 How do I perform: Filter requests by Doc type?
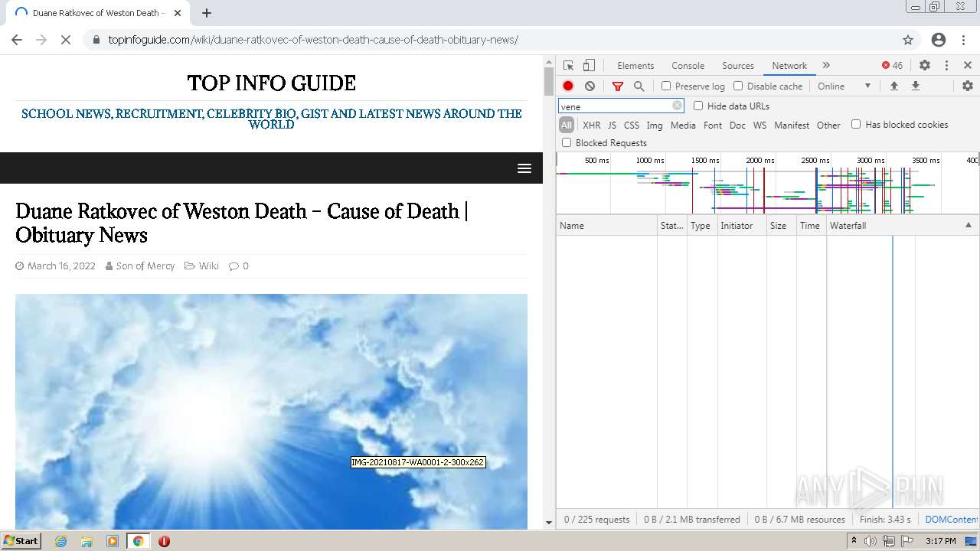(x=737, y=125)
